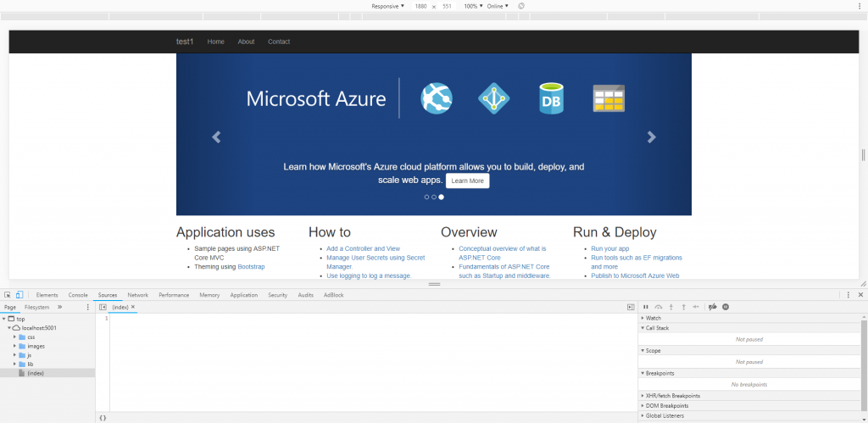The width and height of the screenshot is (868, 423).
Task: Hide the navigator sidebar icon
Action: [x=103, y=307]
